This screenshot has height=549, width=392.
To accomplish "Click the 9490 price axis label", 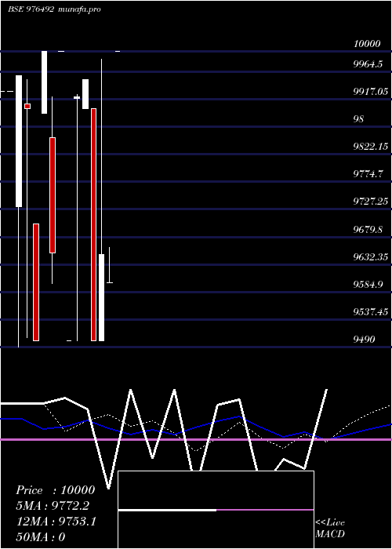I will click(364, 340).
